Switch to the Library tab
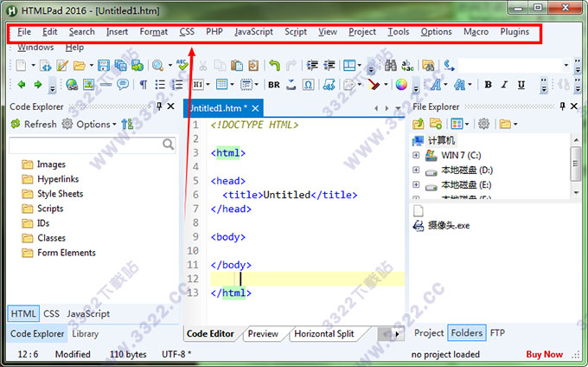 pos(85,334)
